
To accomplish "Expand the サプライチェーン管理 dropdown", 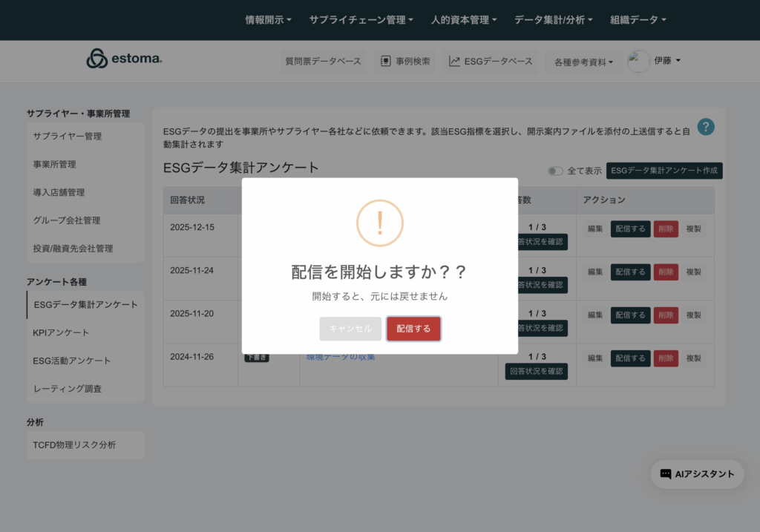I will 361,20.
